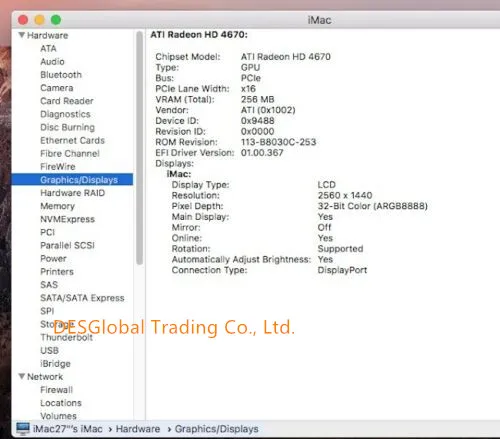Click the Pixel Depth 32-Bit Color value
Viewport: 500px width, 439px height.
(372, 206)
